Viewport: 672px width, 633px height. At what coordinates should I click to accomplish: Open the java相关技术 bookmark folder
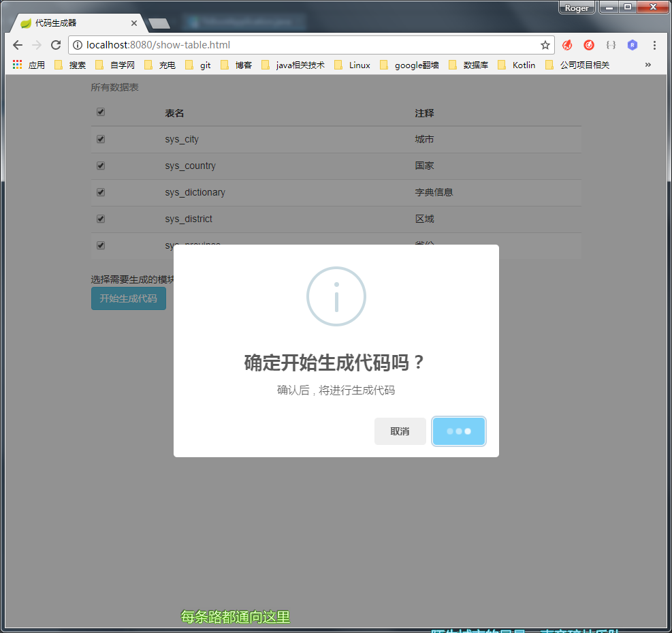point(293,65)
